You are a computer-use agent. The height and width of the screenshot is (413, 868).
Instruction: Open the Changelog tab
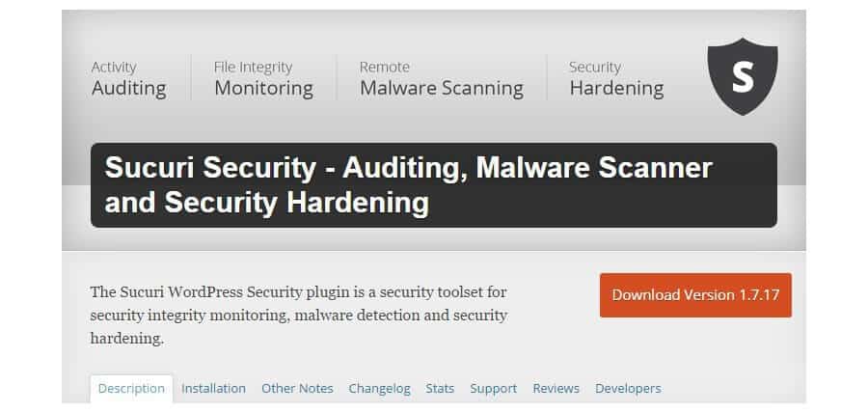[380, 389]
